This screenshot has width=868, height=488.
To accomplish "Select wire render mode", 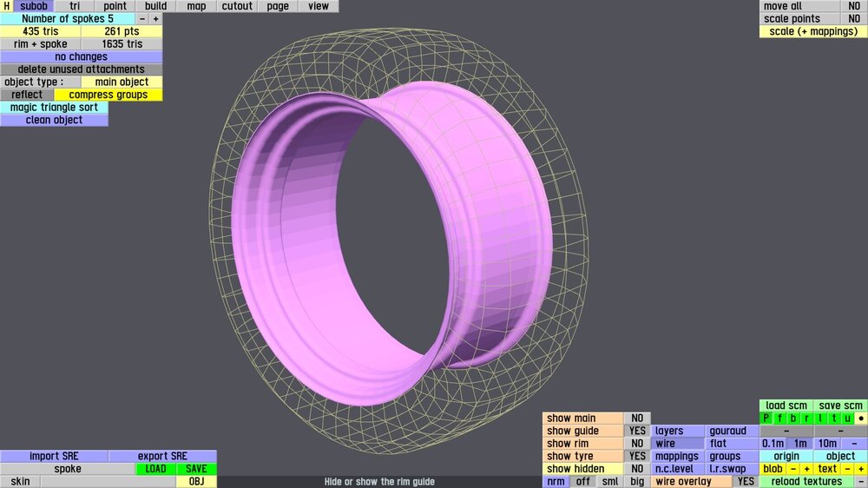I will pyautogui.click(x=678, y=443).
